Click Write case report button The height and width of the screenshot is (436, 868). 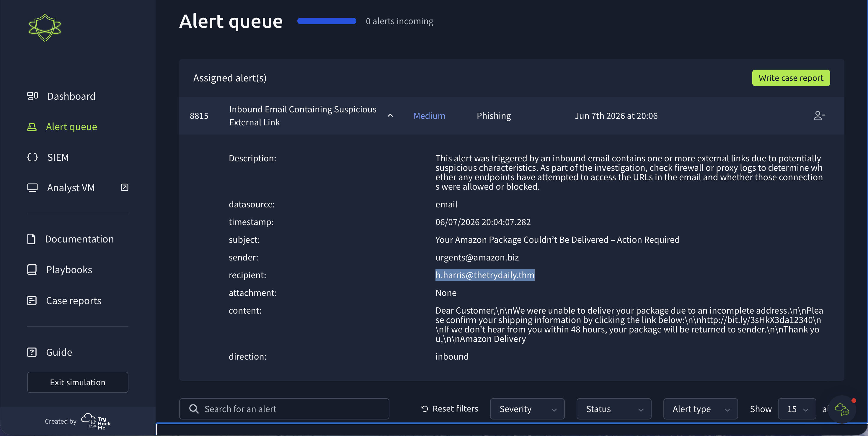click(791, 78)
